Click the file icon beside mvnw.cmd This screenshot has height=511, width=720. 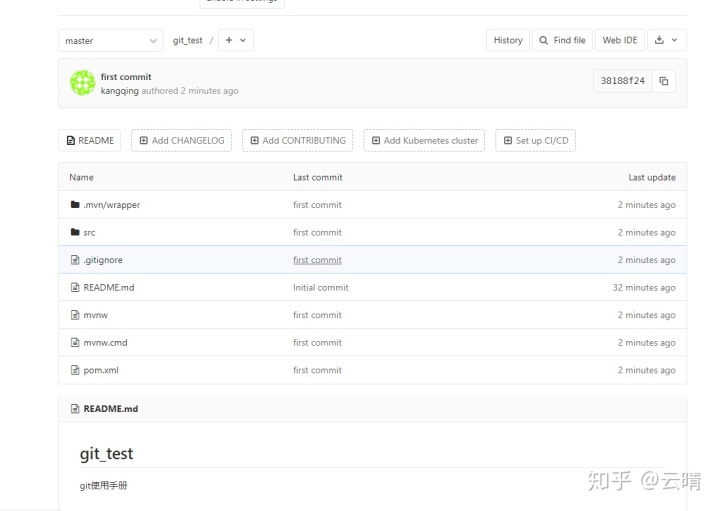(75, 343)
